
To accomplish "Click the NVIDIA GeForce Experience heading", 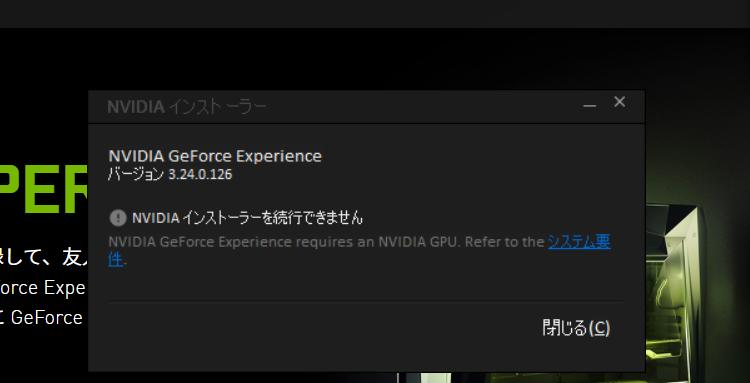I will click(215, 156).
